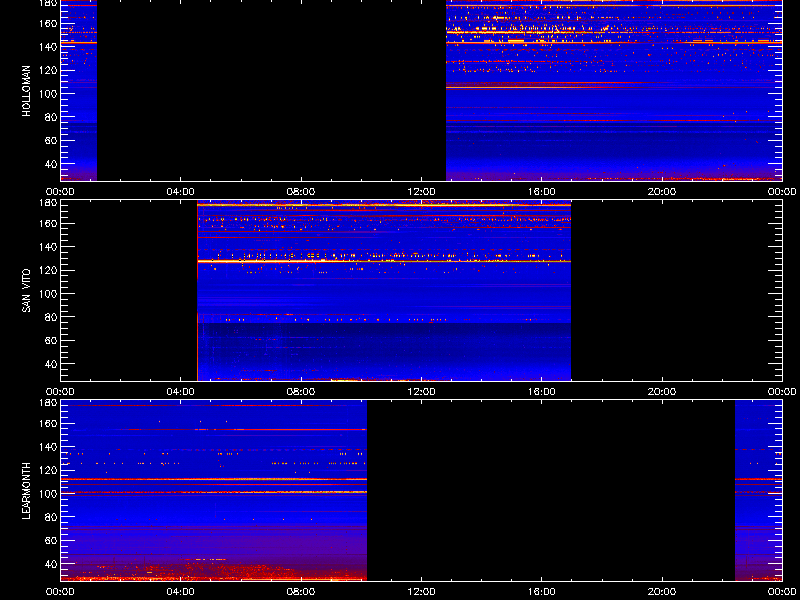Select the 40 frequency tick label on Holloman axis

point(51,164)
